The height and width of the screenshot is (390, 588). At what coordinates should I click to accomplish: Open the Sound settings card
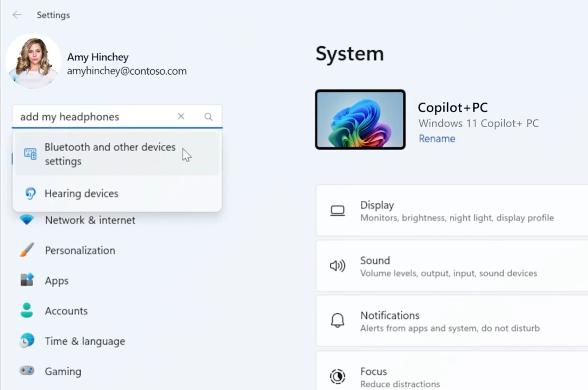click(452, 266)
